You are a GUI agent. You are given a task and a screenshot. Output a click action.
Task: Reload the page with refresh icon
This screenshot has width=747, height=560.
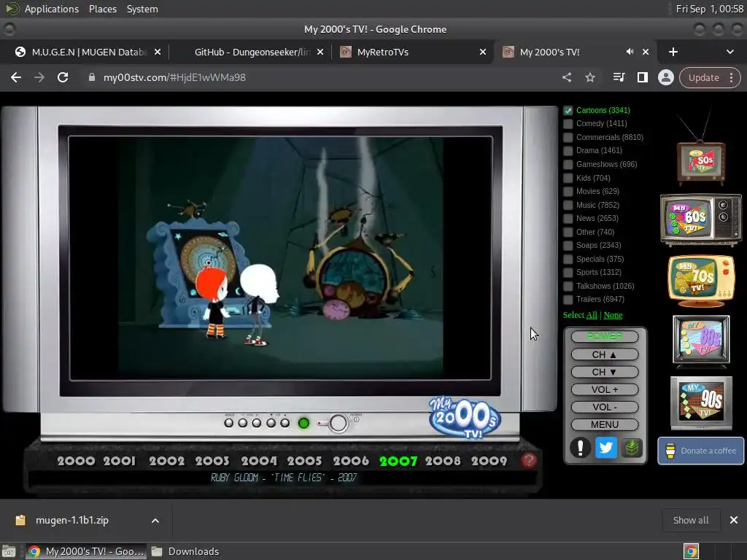(63, 77)
